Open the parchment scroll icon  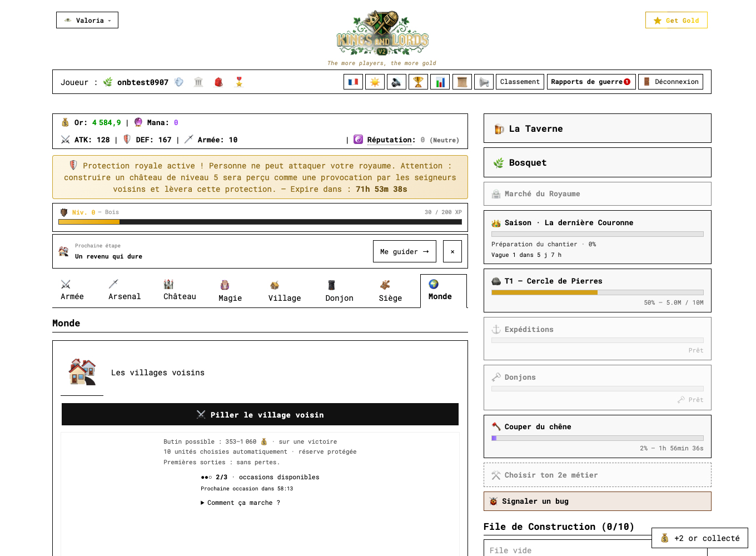pyautogui.click(x=462, y=82)
